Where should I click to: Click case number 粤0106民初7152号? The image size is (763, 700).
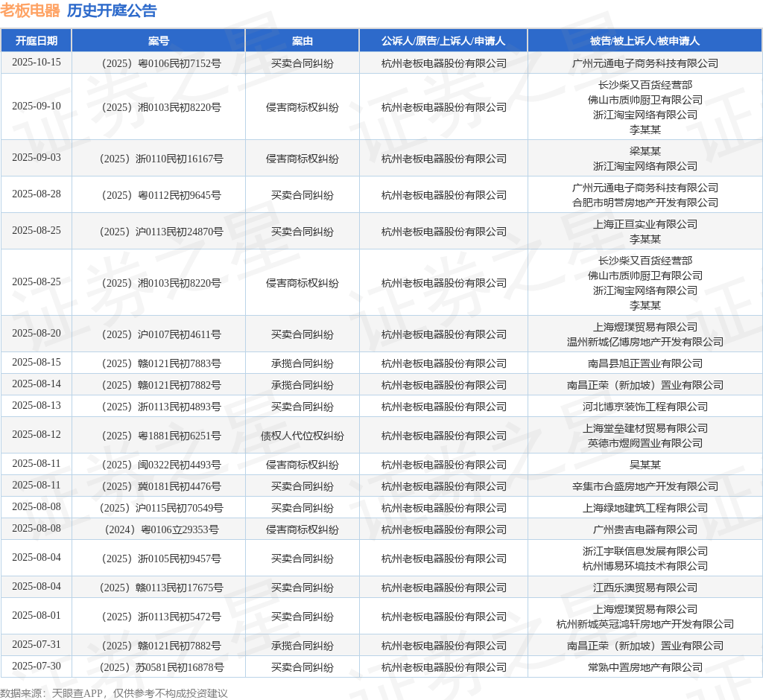click(x=161, y=63)
